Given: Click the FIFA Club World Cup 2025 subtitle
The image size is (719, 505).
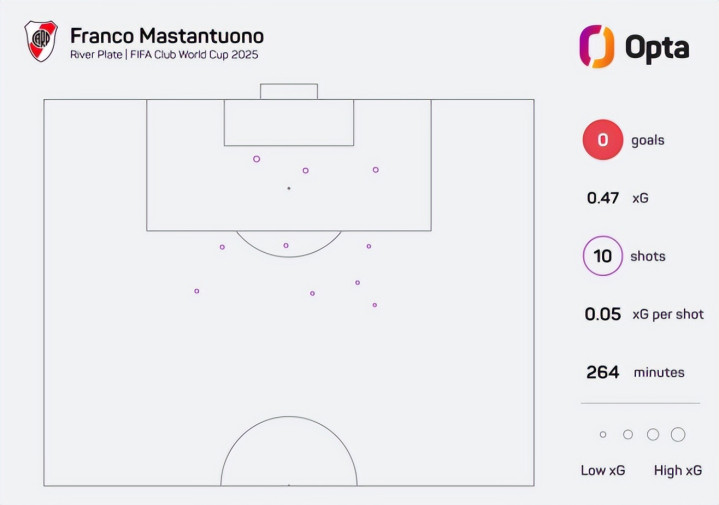Looking at the screenshot, I should (x=194, y=55).
